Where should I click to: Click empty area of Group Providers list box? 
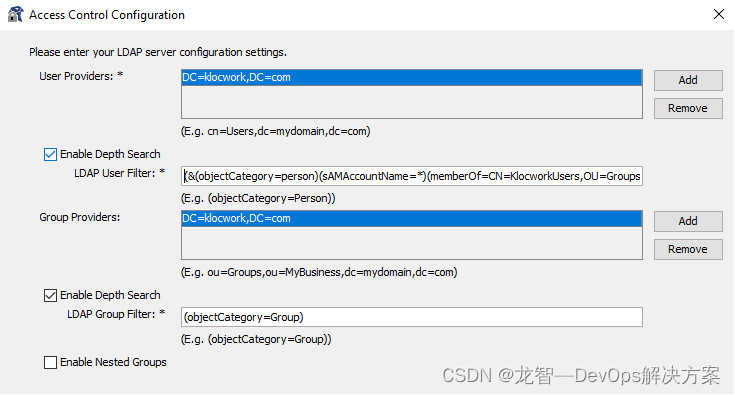click(412, 243)
